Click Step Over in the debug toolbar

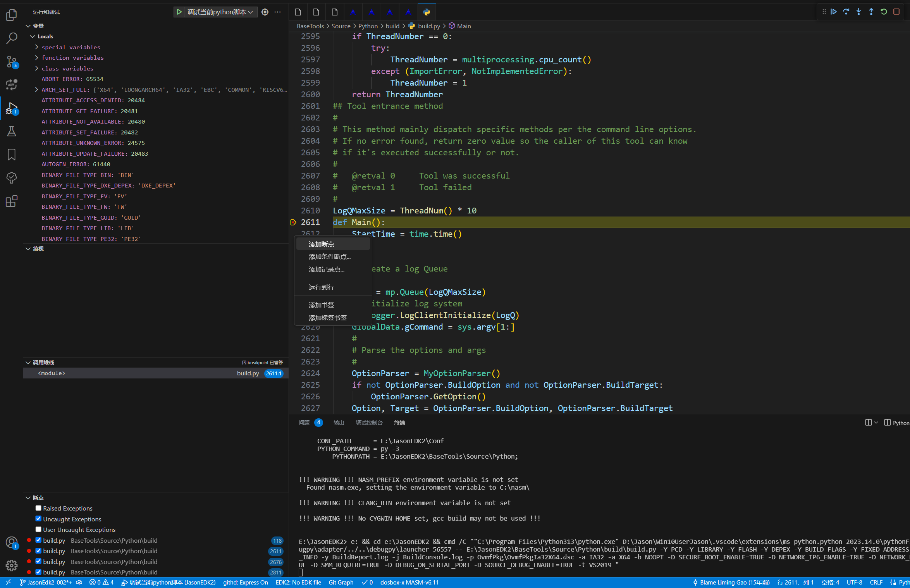tap(846, 12)
